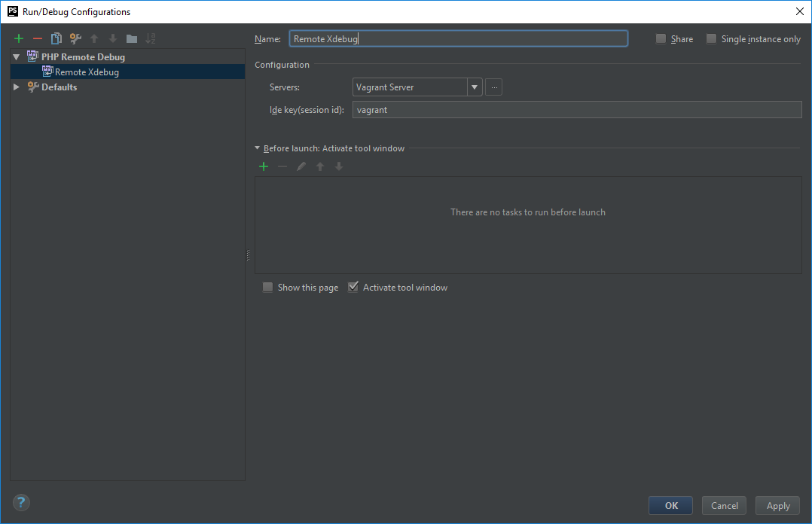Screen dimensions: 812x524
Task: Add a new configuration with the green plus
Action: point(19,38)
